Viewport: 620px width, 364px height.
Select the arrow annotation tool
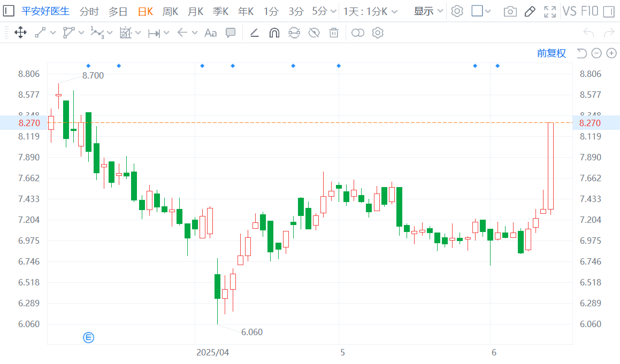click(182, 33)
